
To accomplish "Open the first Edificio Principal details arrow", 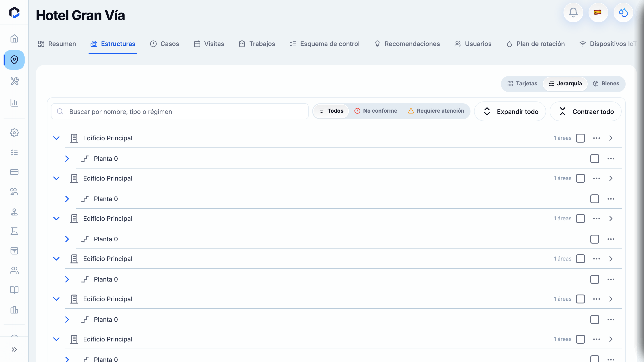I will pos(611,138).
